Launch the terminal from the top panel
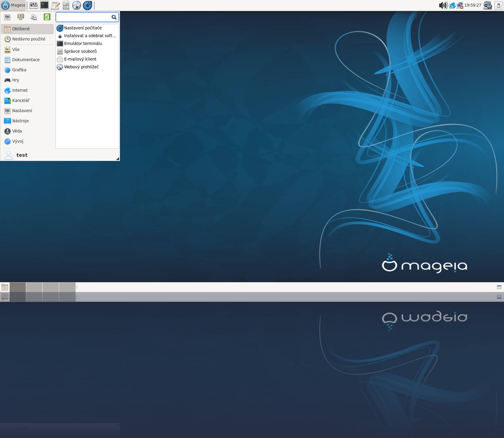 tap(44, 5)
